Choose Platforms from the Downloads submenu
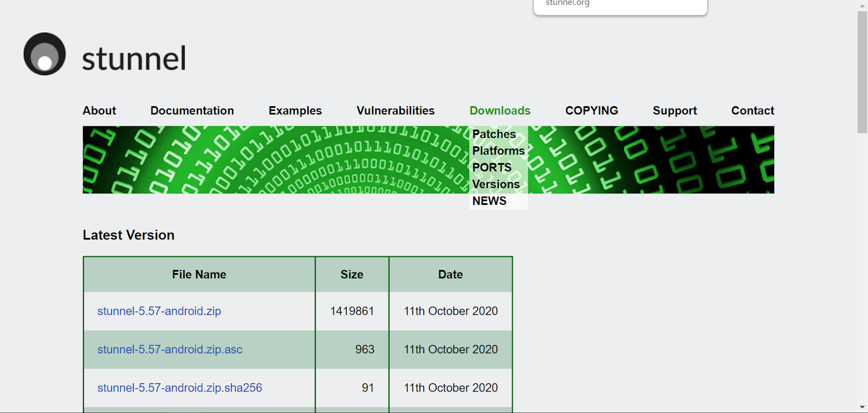 pyautogui.click(x=499, y=151)
